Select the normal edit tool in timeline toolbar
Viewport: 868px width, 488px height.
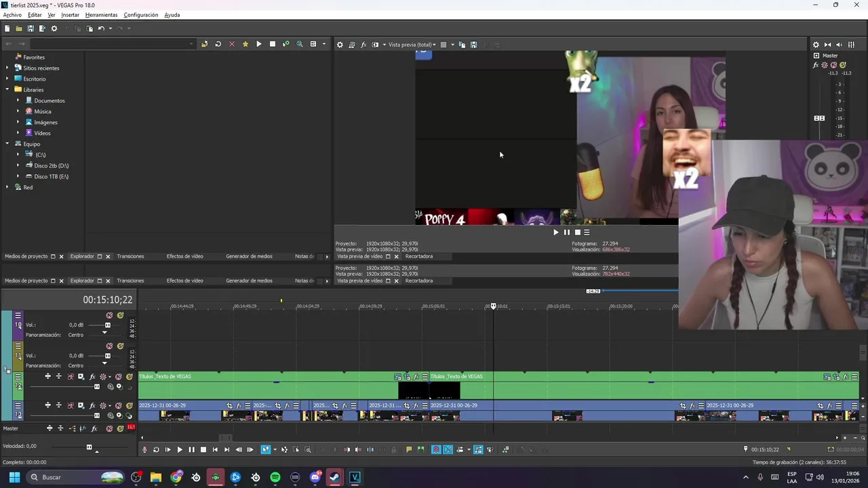click(266, 449)
